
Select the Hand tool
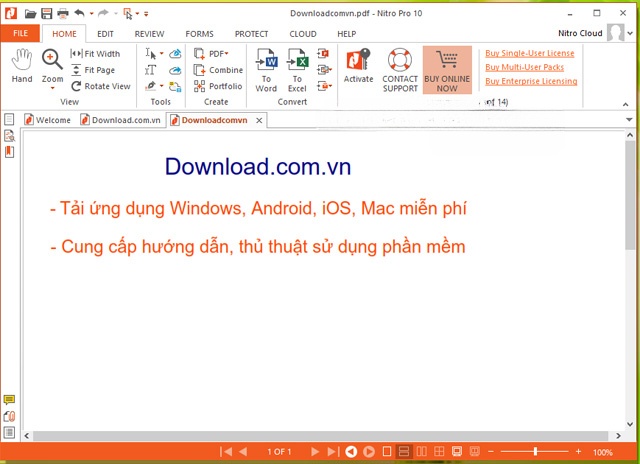click(x=22, y=66)
